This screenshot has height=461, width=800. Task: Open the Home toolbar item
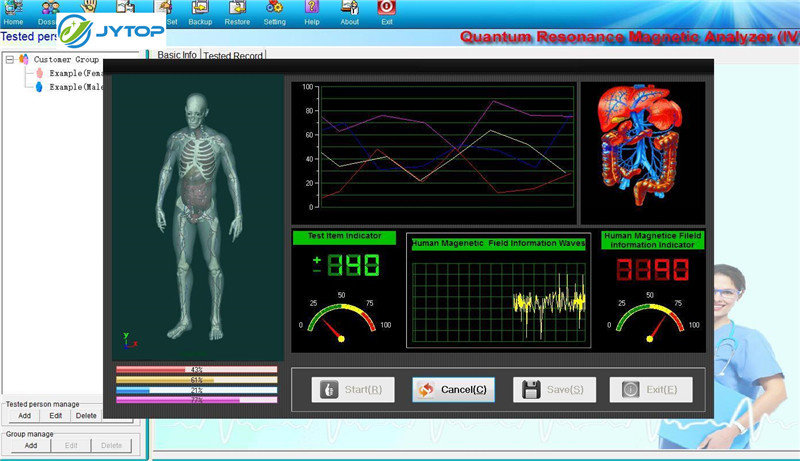pos(13,13)
